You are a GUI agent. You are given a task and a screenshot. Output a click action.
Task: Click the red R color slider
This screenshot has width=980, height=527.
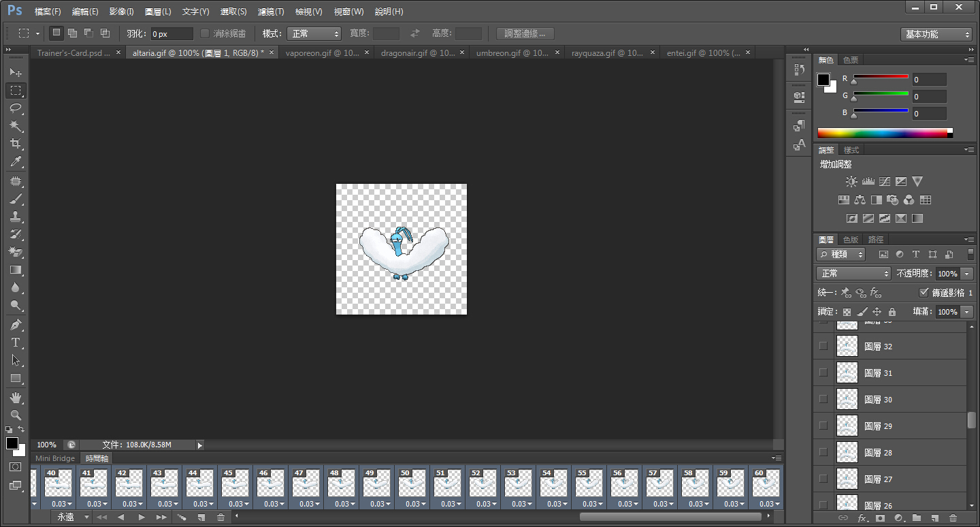click(881, 76)
